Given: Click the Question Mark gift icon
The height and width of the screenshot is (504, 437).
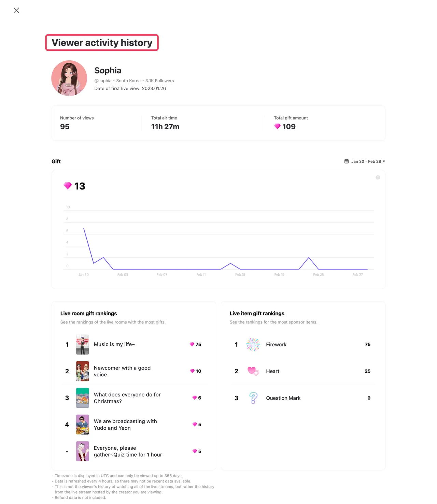Looking at the screenshot, I should (253, 398).
